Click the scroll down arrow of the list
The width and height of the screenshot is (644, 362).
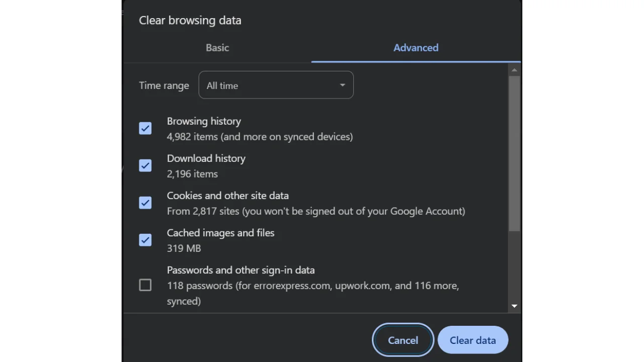click(514, 306)
